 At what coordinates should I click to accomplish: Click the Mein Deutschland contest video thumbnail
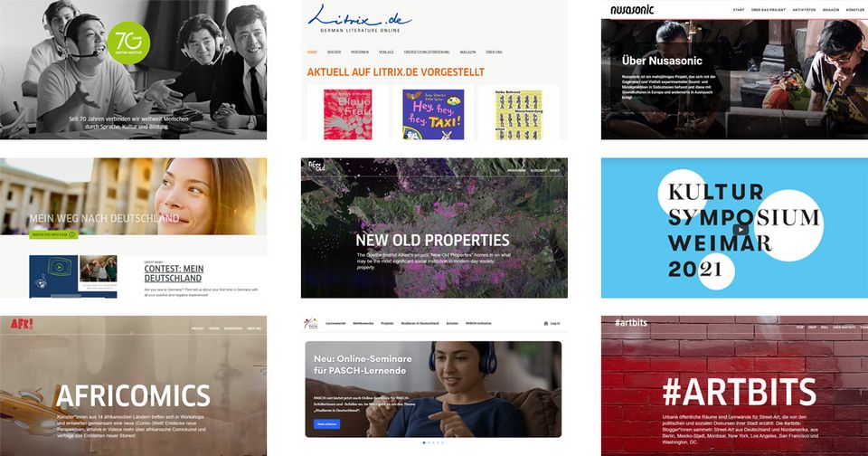(53, 277)
